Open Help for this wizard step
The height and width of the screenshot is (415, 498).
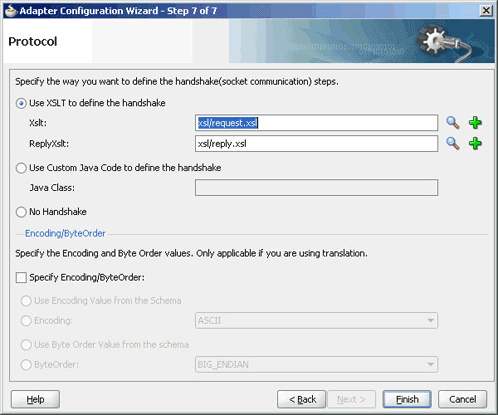35,399
